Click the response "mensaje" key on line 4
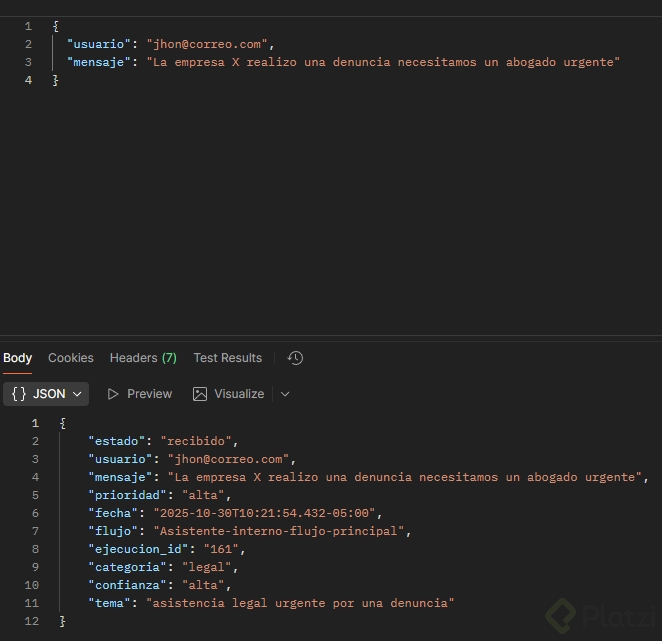This screenshot has width=662, height=641. (x=120, y=478)
